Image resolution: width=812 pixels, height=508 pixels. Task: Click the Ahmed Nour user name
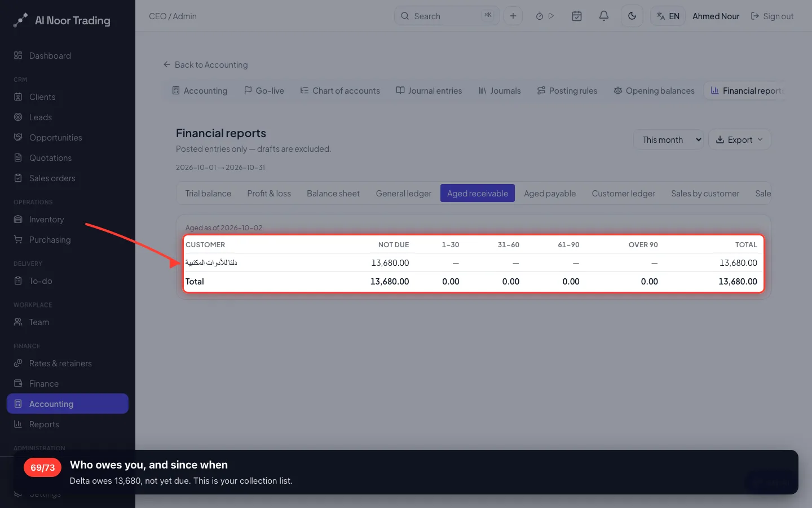(716, 16)
